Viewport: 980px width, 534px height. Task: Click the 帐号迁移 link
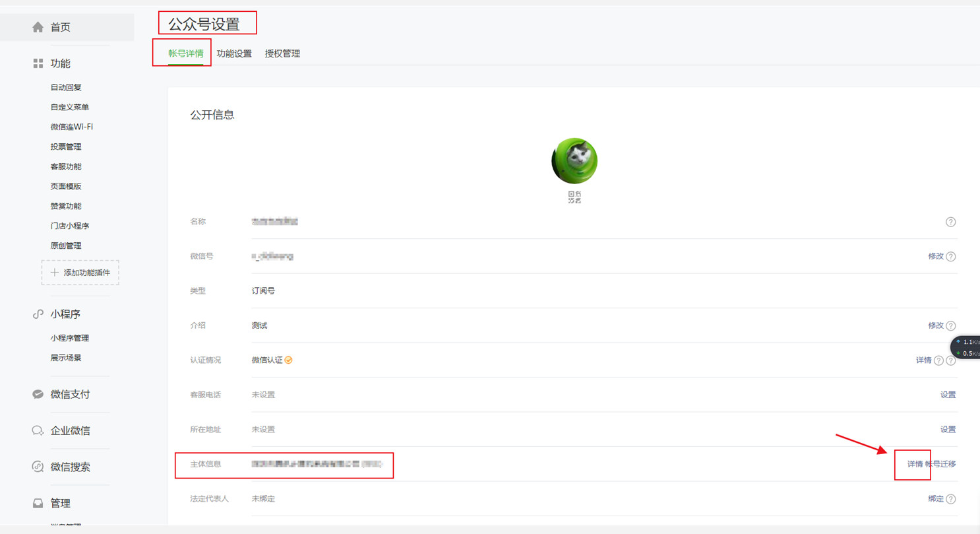click(940, 464)
